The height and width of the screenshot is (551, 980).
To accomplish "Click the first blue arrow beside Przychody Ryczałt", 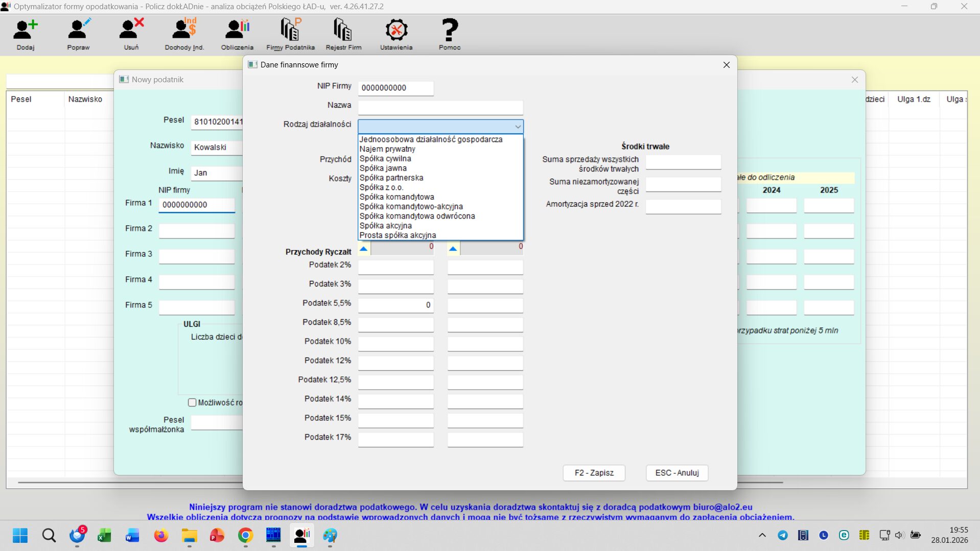I will pos(364,249).
